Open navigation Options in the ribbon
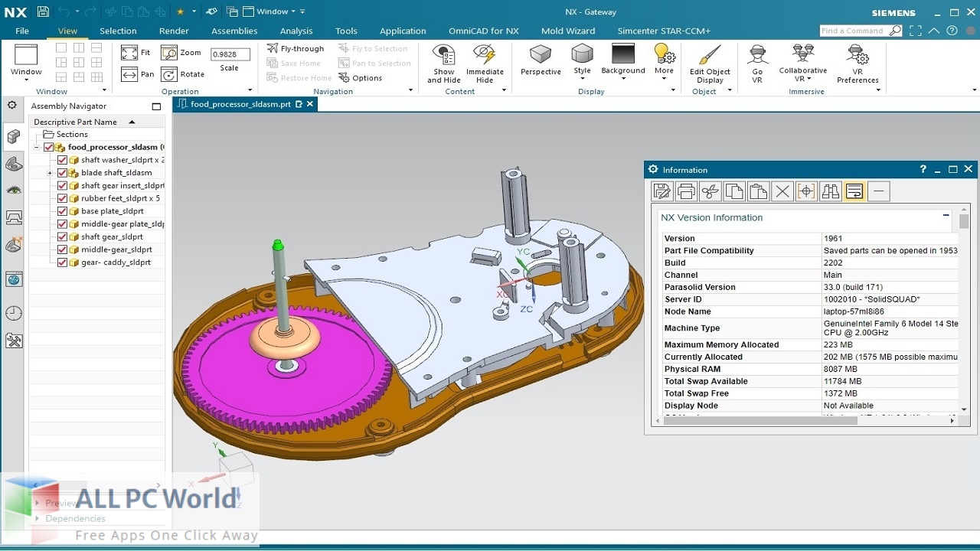 [x=359, y=77]
